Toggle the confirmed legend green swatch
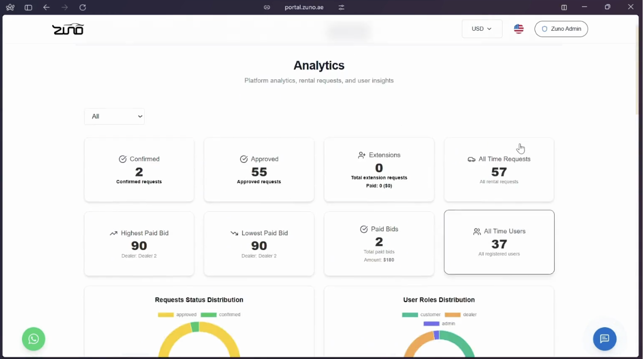This screenshot has width=644, height=359. point(209,315)
